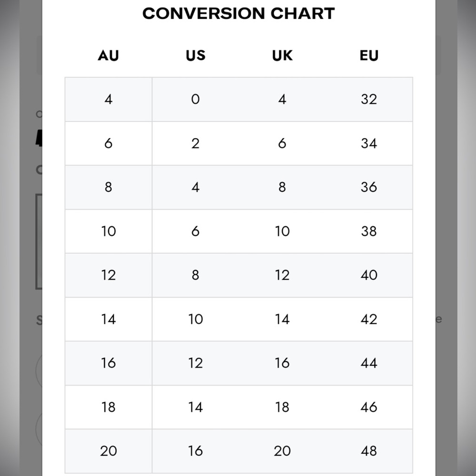Screen dimensions: 476x476
Task: Select AU size 4 cell
Action: 109,99
